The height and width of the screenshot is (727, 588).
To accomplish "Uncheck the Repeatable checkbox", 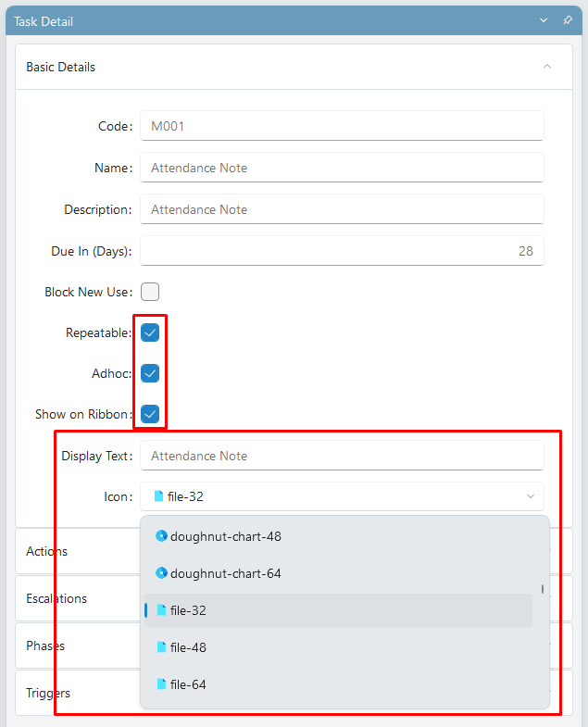I will (150, 332).
